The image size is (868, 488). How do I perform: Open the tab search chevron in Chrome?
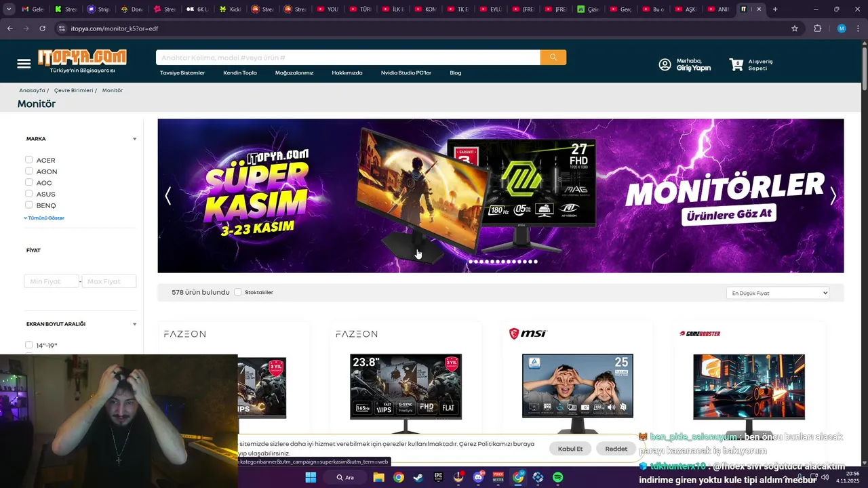coord(9,9)
